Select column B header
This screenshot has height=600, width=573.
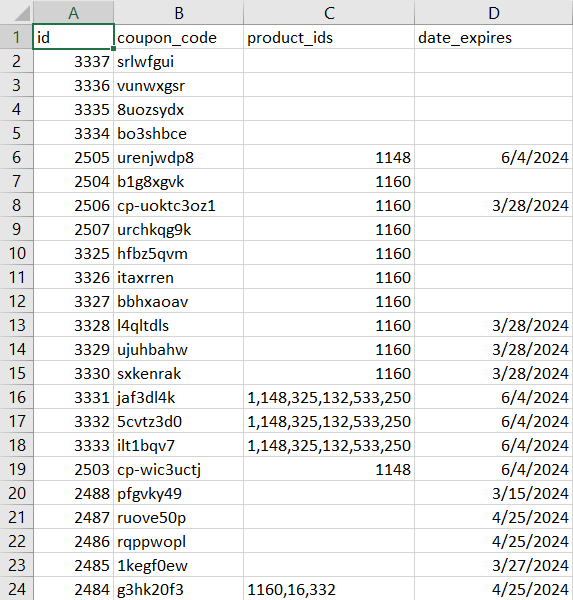pos(178,12)
